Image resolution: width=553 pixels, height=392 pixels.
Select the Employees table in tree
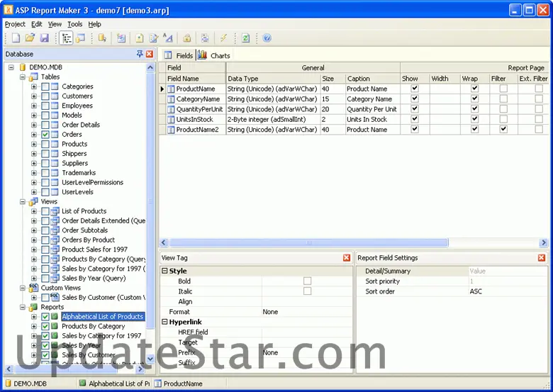(77, 106)
